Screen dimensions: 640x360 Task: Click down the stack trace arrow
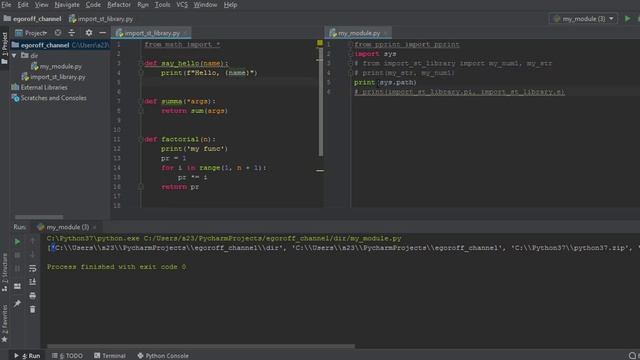point(33,255)
